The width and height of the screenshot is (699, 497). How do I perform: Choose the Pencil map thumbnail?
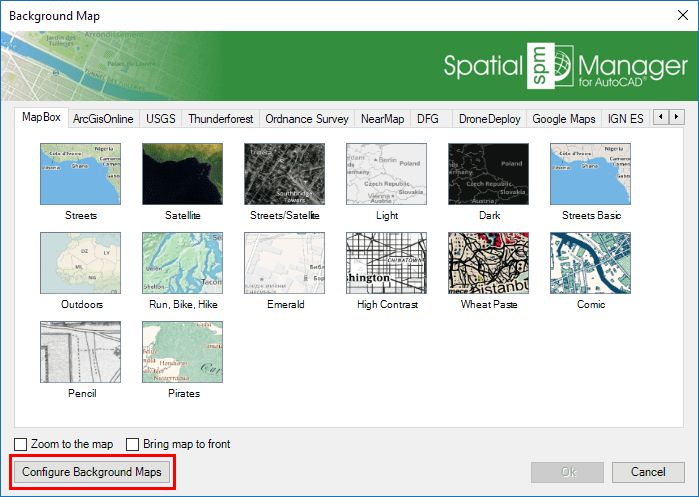click(80, 352)
